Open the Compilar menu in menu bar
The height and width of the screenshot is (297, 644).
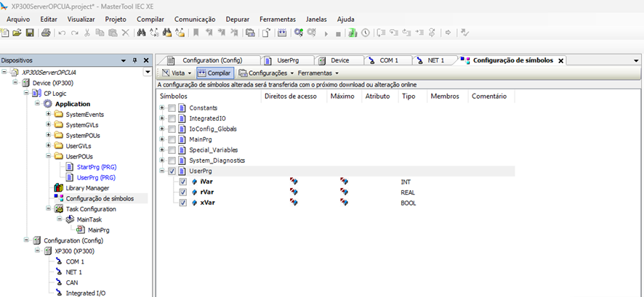click(150, 19)
